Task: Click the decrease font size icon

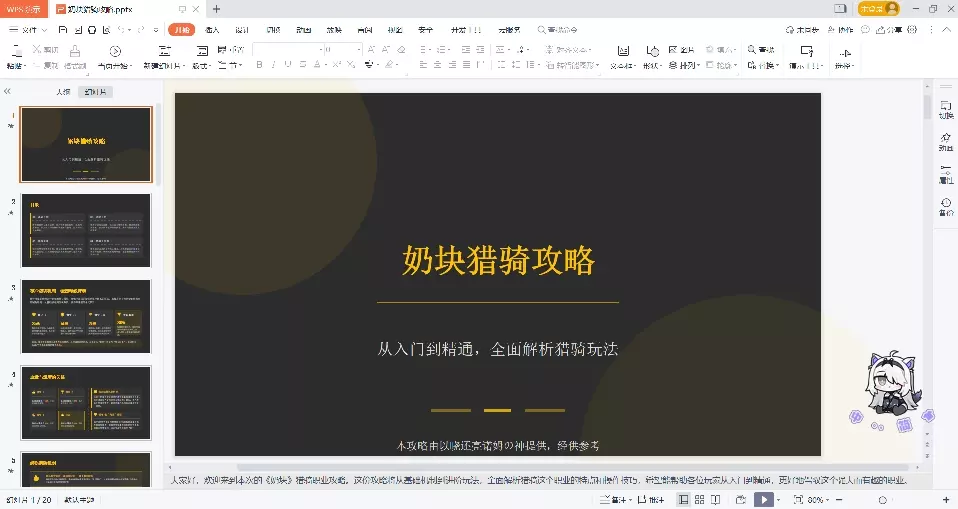Action: pos(386,49)
